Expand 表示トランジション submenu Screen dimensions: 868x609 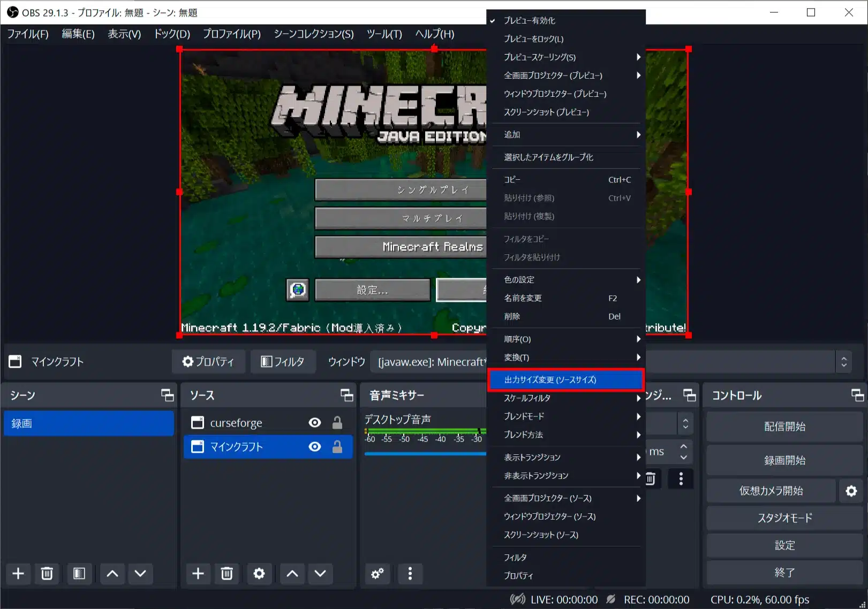pos(566,457)
